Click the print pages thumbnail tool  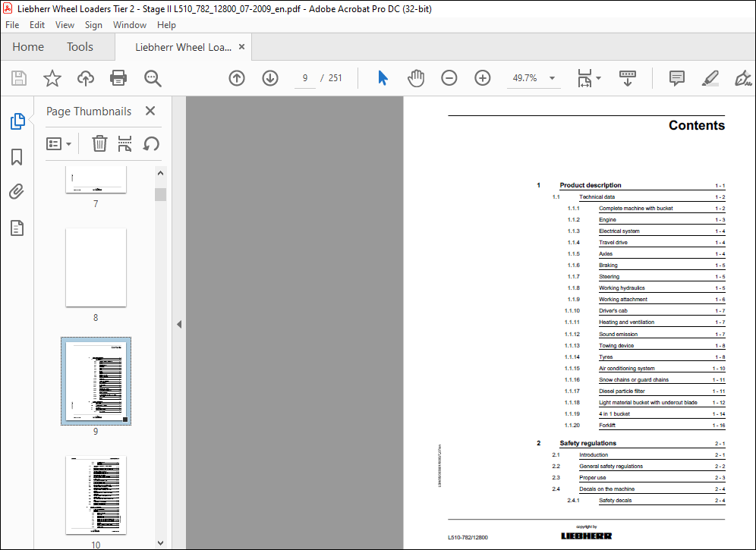coord(125,143)
